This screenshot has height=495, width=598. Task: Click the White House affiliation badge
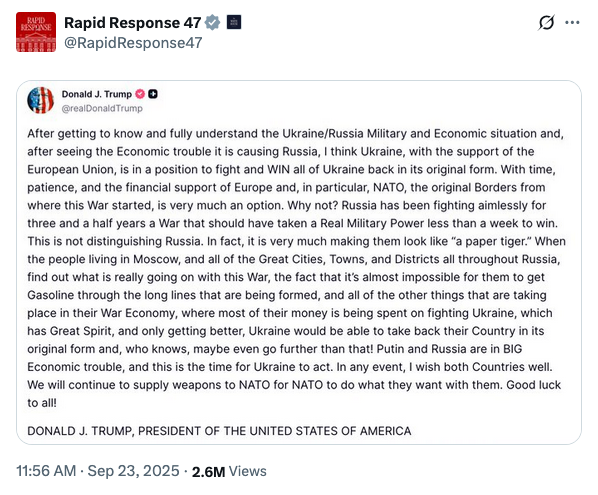click(x=234, y=22)
